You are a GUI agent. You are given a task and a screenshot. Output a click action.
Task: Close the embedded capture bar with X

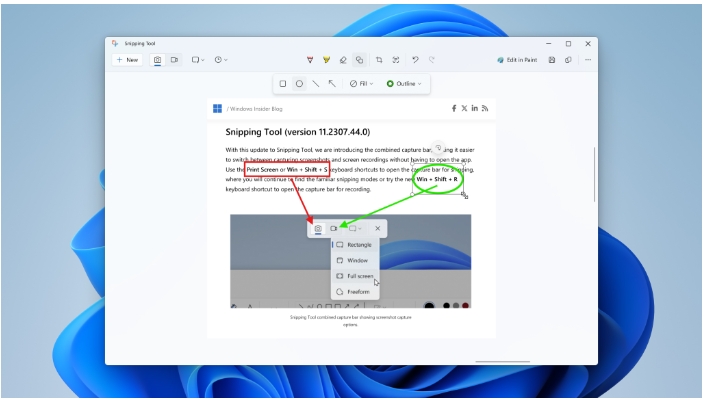tap(378, 228)
